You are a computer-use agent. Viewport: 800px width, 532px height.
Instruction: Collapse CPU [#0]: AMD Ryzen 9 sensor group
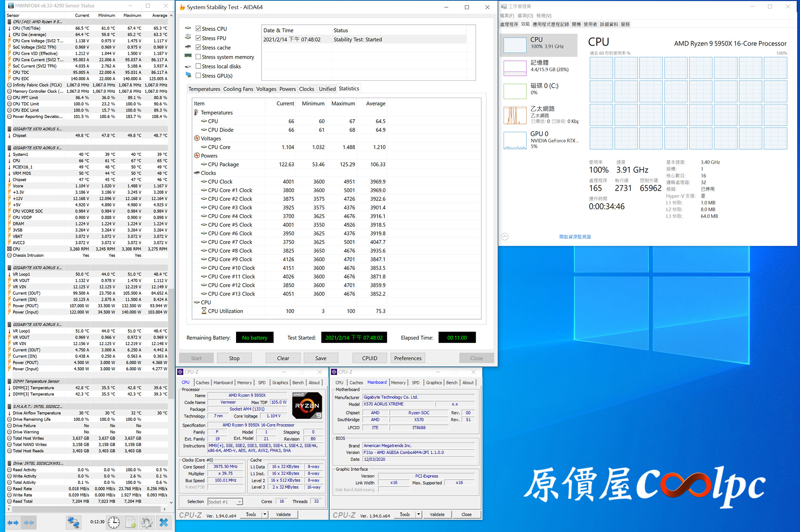37,22
